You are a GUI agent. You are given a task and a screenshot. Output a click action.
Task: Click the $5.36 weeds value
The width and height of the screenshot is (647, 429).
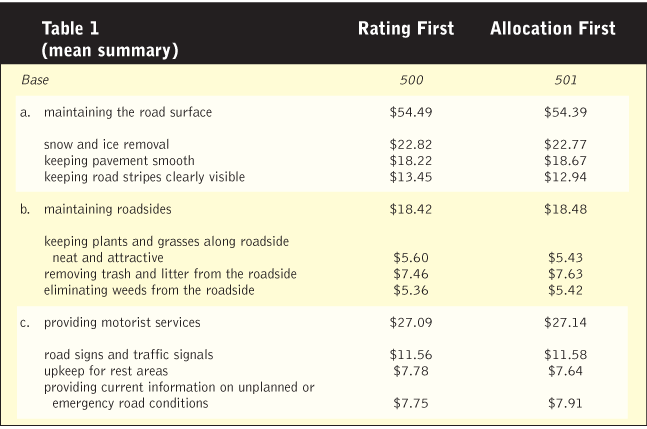(409, 290)
